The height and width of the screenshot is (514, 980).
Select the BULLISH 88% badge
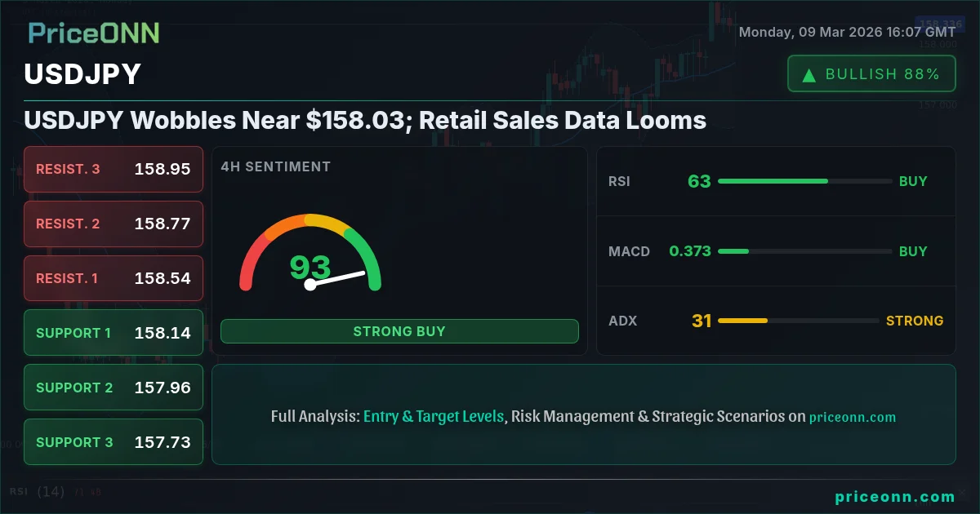click(x=871, y=74)
